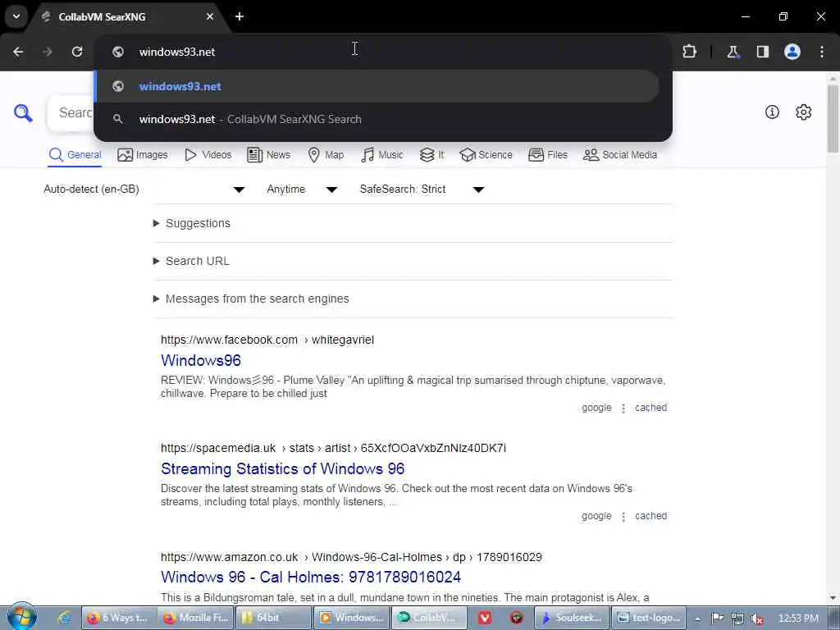The height and width of the screenshot is (630, 840).
Task: Switch to the It category
Action: tap(431, 155)
